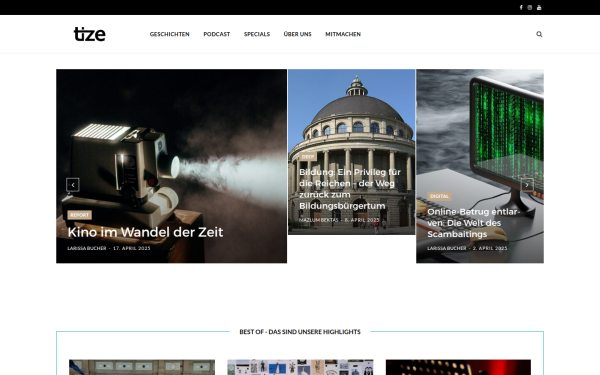
Task: Open the first highlights thumbnail with flag
Action: 142,367
